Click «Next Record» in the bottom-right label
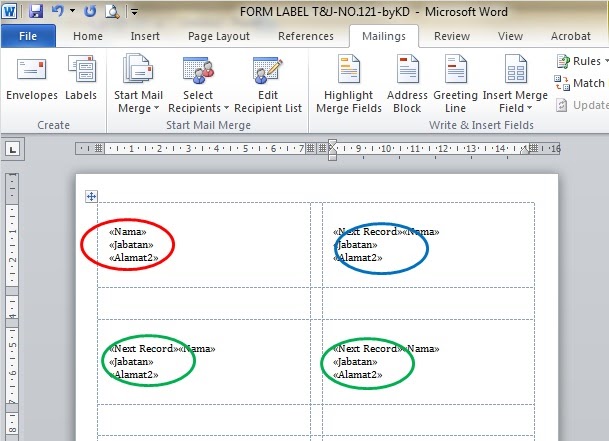Screen dimensions: 609x441 coord(368,349)
